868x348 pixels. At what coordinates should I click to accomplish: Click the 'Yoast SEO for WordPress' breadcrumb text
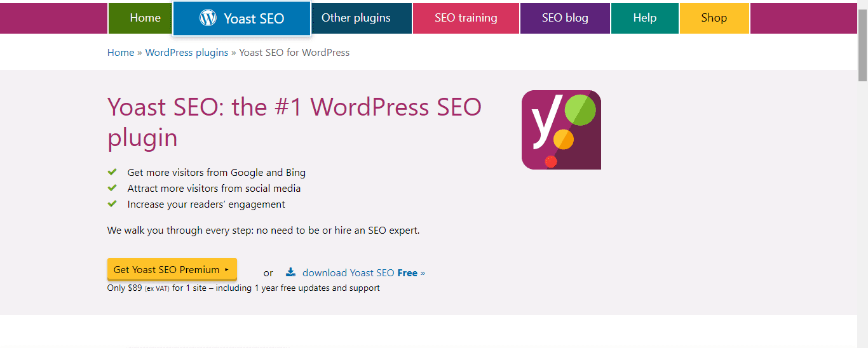tap(294, 53)
